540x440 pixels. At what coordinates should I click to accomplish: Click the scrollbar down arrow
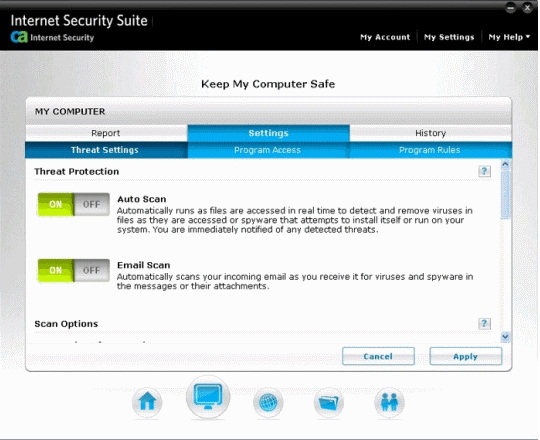(x=505, y=336)
